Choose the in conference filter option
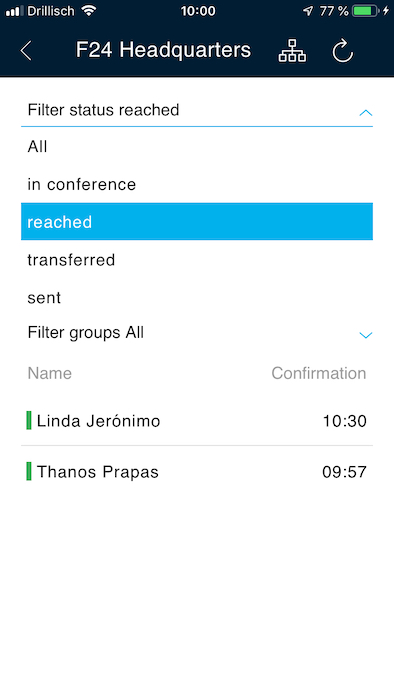The image size is (394, 700). click(197, 184)
